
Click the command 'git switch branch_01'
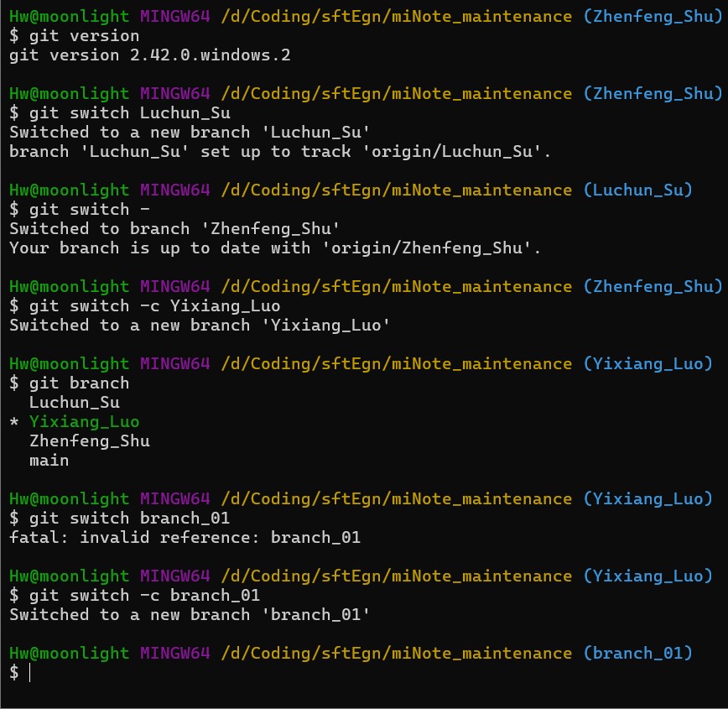[120, 519]
